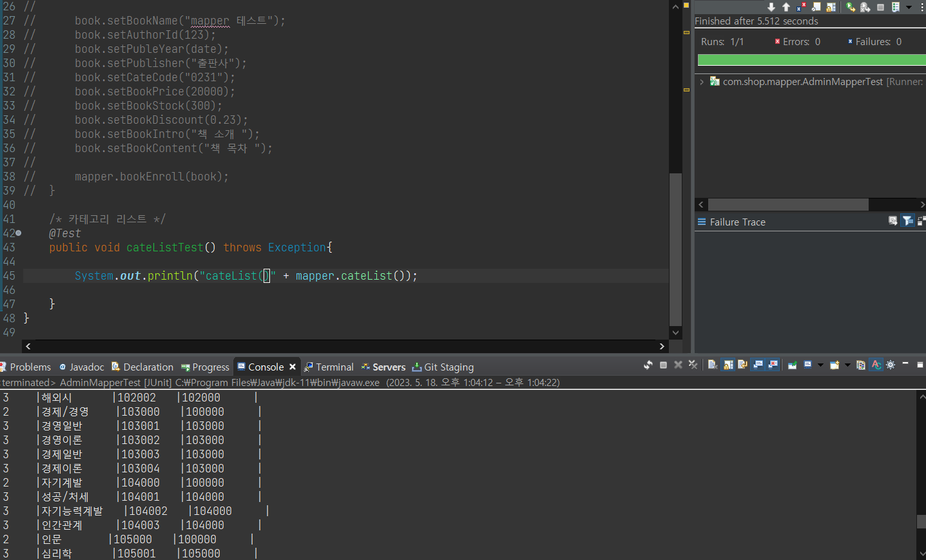Toggle Console scroll lock
Image resolution: width=926 pixels, height=560 pixels.
[x=728, y=365]
